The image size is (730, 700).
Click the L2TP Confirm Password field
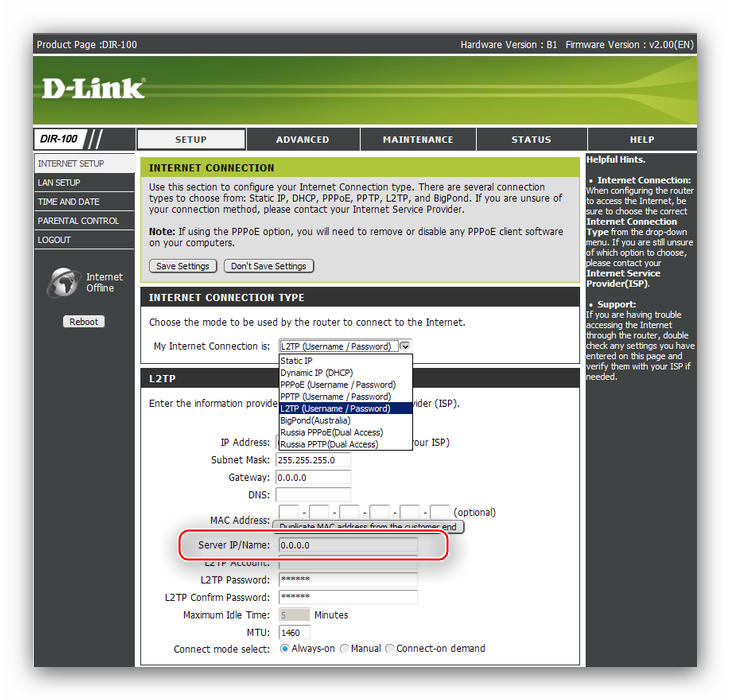point(348,597)
